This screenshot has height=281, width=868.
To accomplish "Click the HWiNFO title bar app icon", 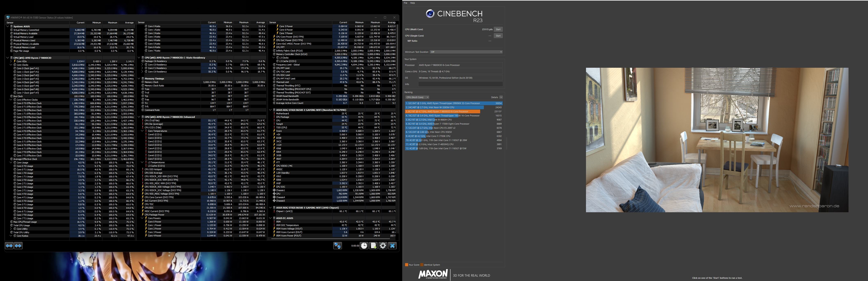I will (8, 17).
